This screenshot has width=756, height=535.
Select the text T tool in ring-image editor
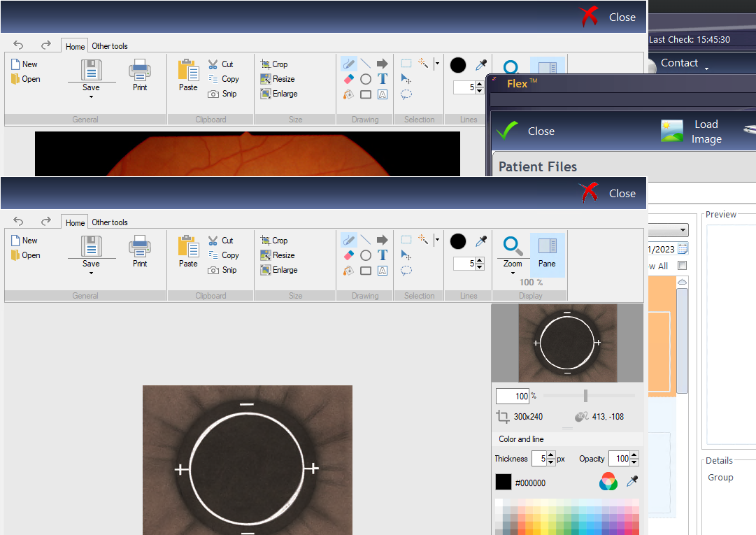click(x=383, y=255)
